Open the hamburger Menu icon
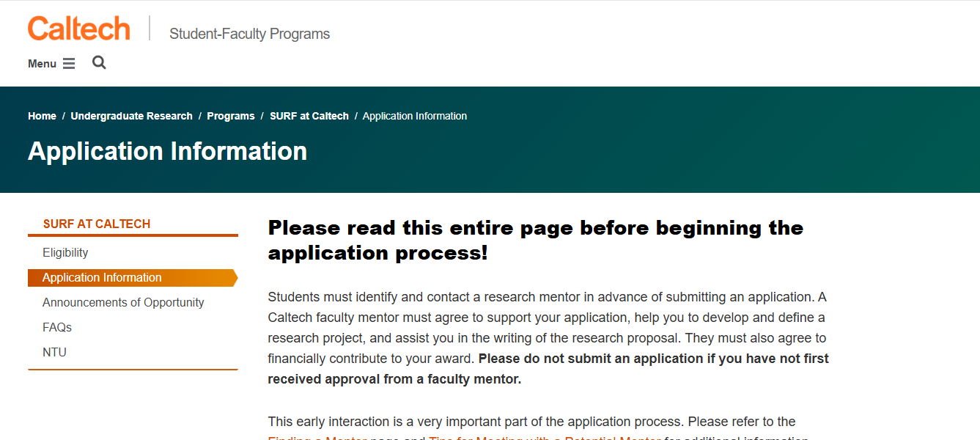The height and width of the screenshot is (440, 980). coord(69,64)
